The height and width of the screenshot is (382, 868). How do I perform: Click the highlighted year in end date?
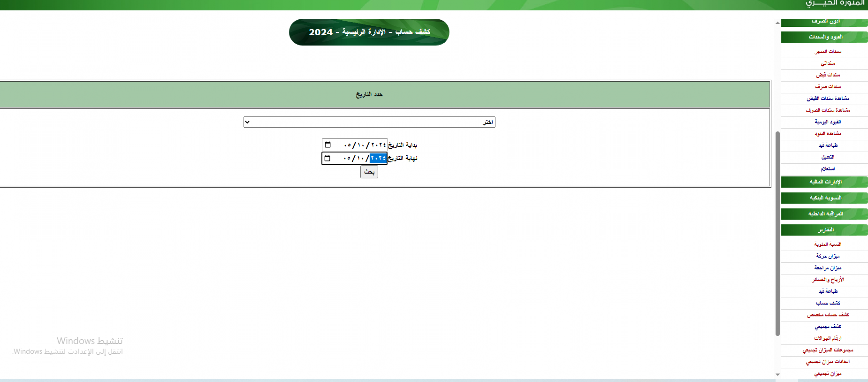[378, 158]
